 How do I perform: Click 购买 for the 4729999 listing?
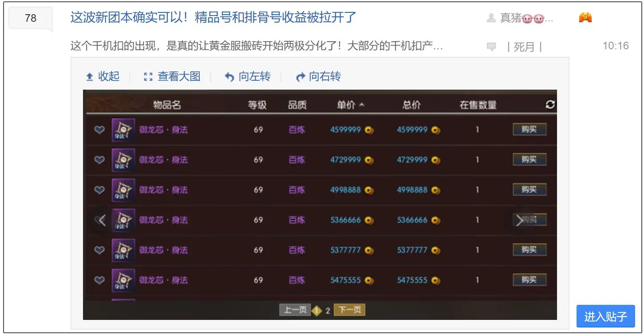529,160
